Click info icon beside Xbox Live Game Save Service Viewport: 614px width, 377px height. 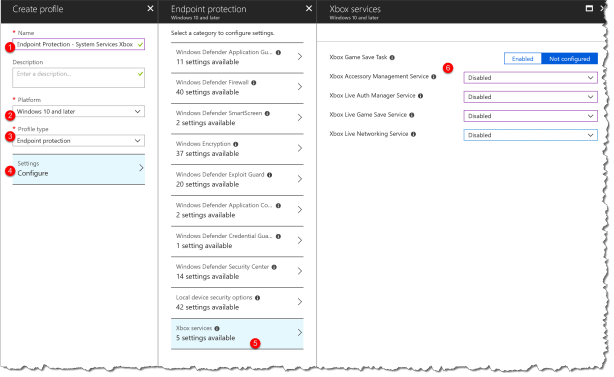412,115
